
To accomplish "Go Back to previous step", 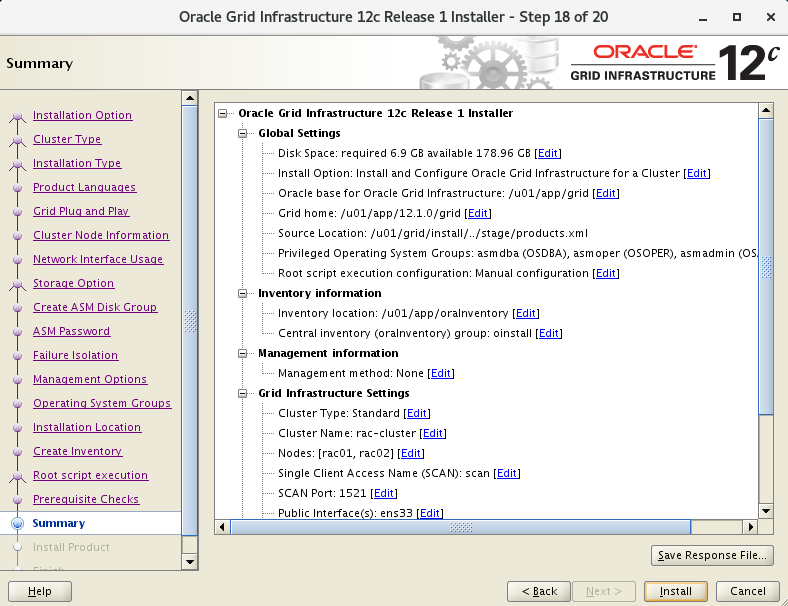I will tap(539, 591).
